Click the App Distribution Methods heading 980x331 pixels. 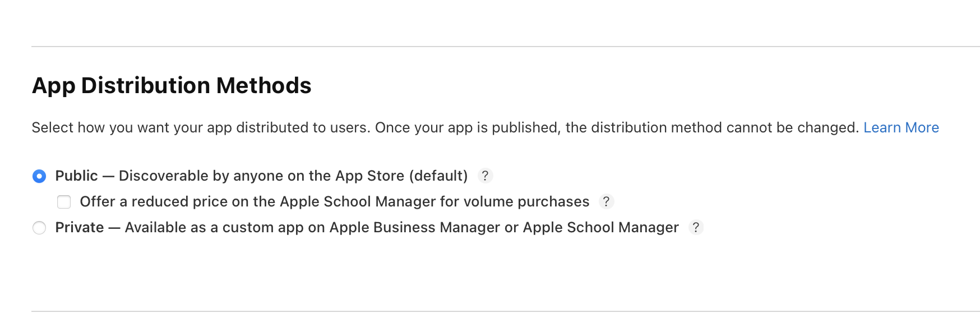172,86
